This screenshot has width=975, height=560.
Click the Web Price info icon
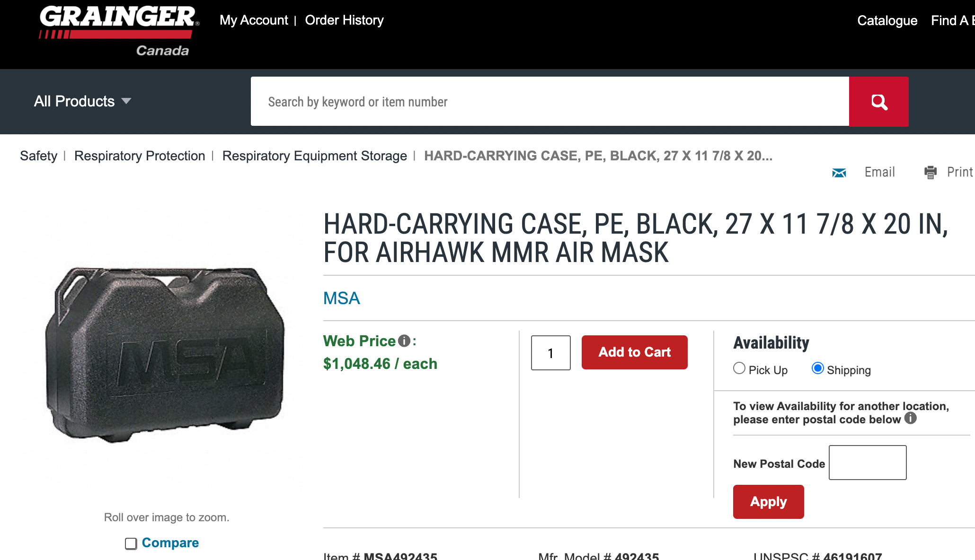tap(404, 341)
